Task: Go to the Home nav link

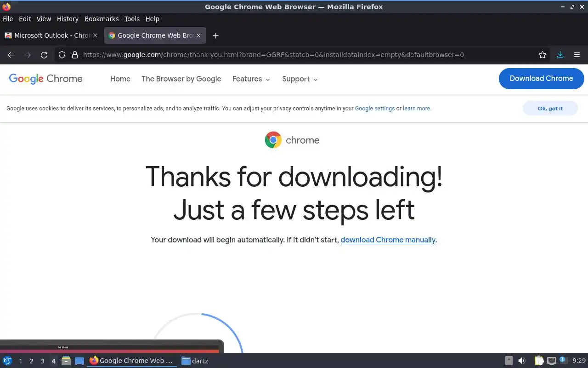Action: pyautogui.click(x=120, y=79)
